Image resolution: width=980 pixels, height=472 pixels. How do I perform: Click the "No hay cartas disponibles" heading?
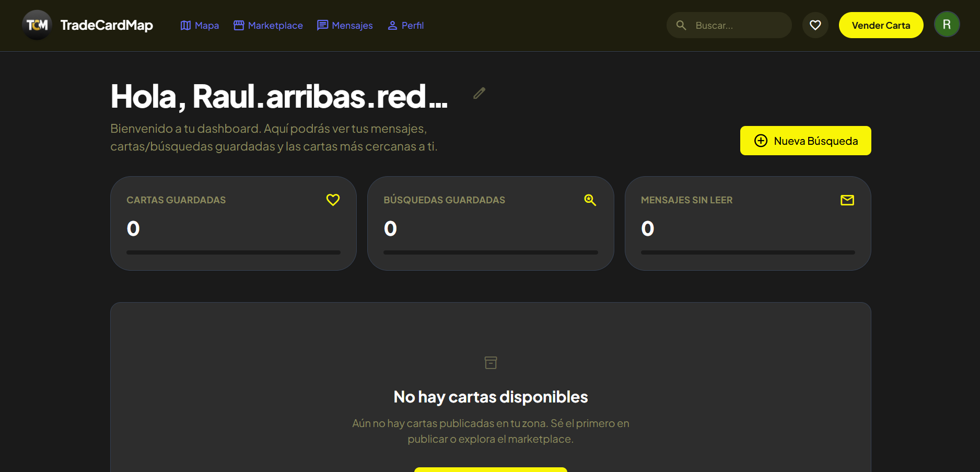491,397
